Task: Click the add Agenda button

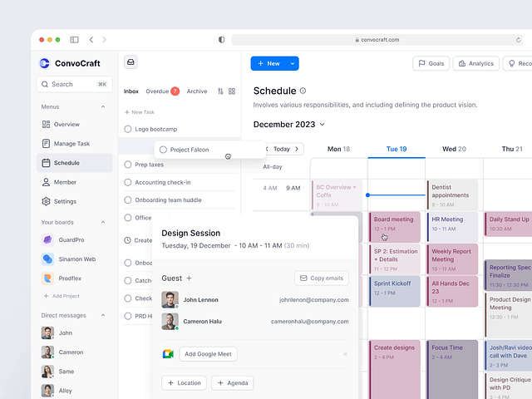Action: (x=233, y=382)
